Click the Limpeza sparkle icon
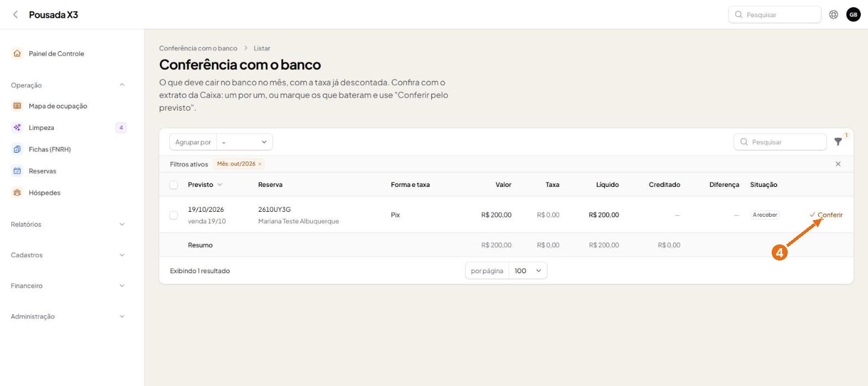The image size is (868, 386). pos(17,128)
